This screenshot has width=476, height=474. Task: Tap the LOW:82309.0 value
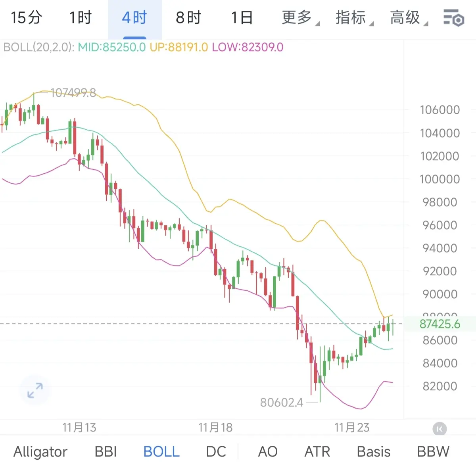pos(248,48)
